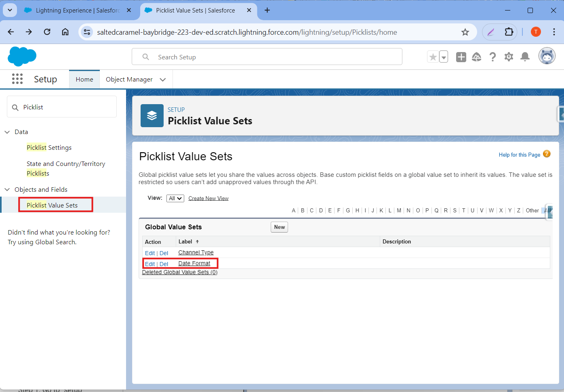Switch to Lightning Experience tab
The image size is (564, 392).
[x=77, y=10]
